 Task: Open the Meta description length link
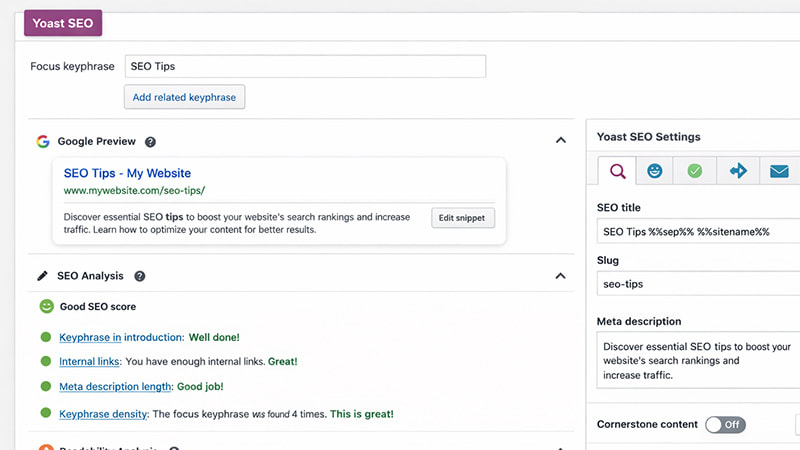pos(115,387)
